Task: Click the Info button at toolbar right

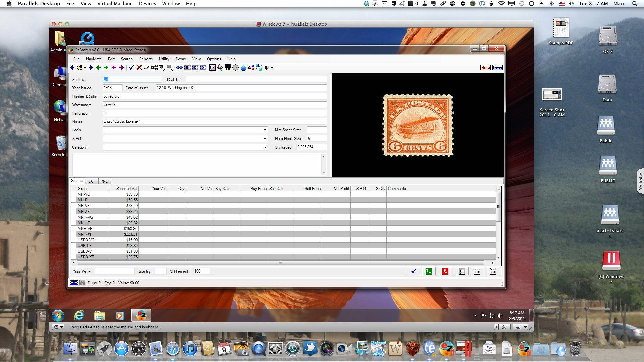Action: 497,68
